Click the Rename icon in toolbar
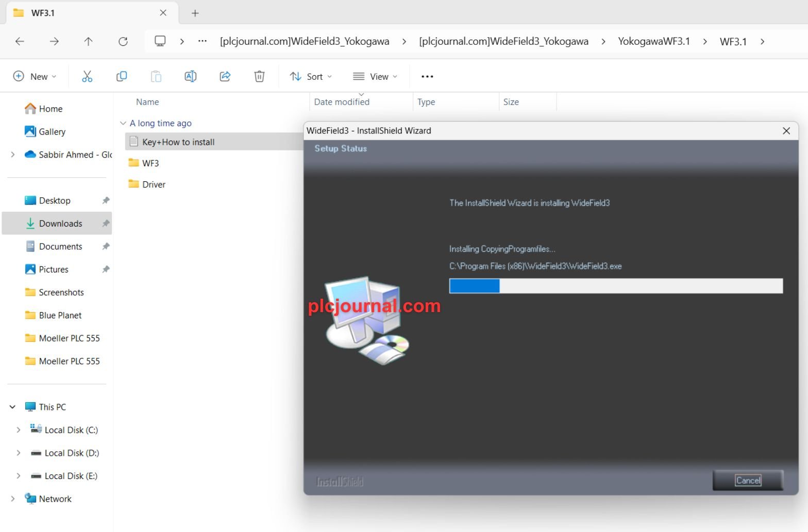 coord(191,76)
